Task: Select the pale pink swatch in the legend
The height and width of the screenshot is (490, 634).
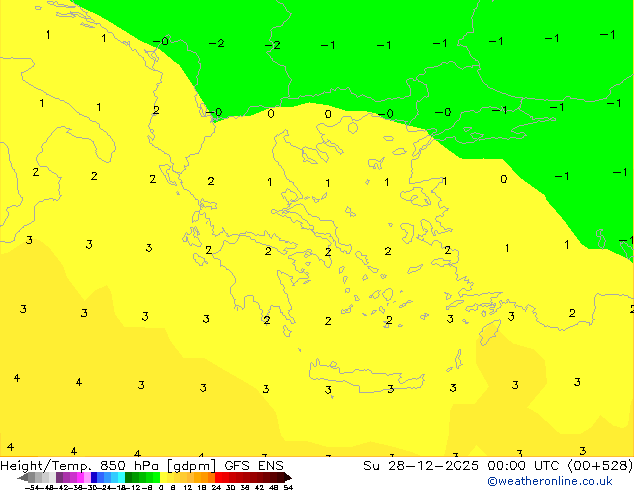Action: click(87, 477)
